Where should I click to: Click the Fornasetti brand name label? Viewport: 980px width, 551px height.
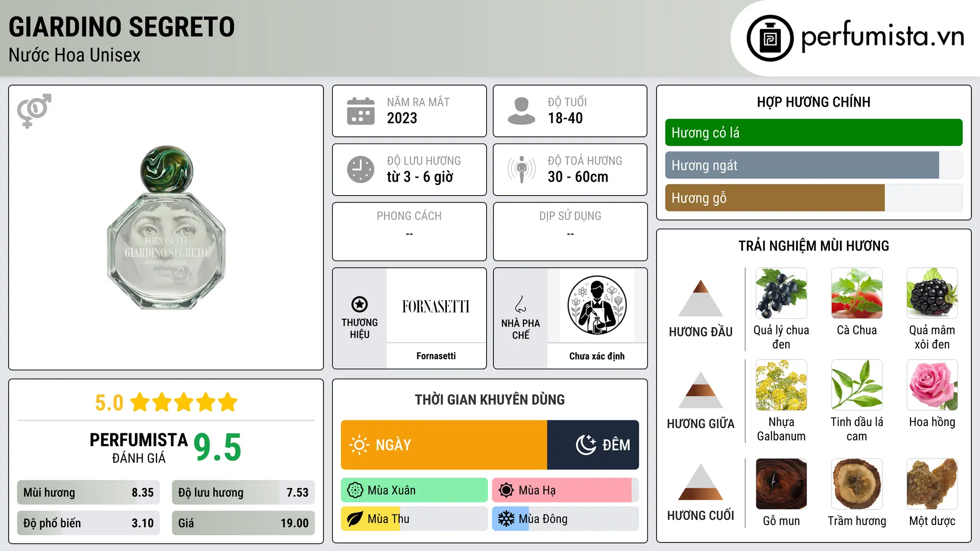click(x=436, y=356)
